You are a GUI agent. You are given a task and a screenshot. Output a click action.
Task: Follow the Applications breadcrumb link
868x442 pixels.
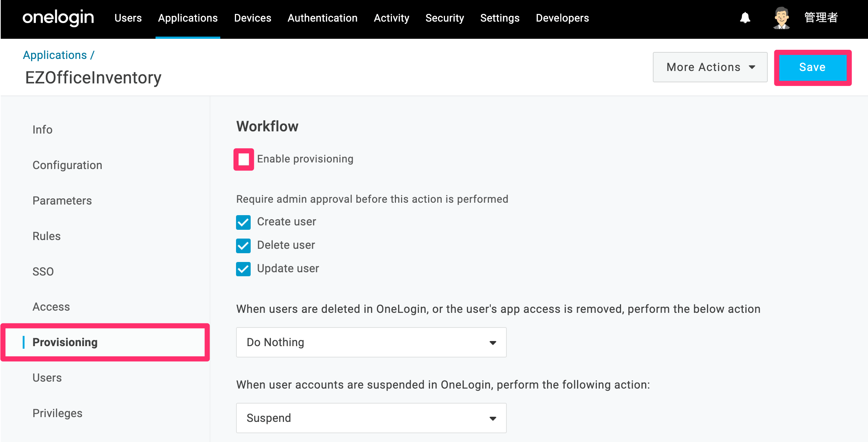pos(55,55)
